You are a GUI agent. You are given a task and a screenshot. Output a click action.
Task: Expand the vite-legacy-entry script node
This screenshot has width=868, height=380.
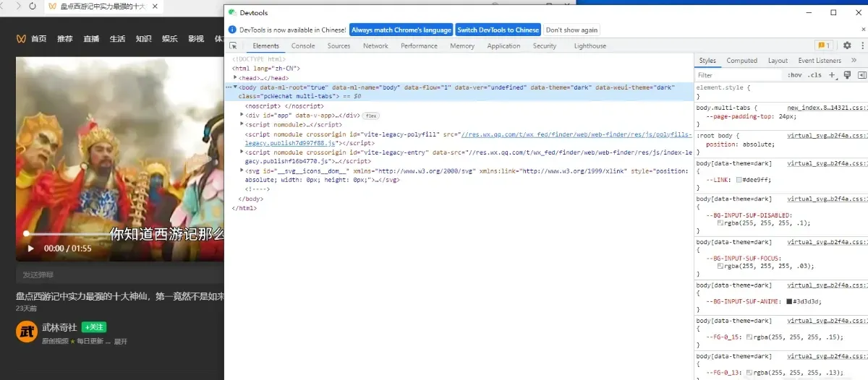tap(242, 152)
